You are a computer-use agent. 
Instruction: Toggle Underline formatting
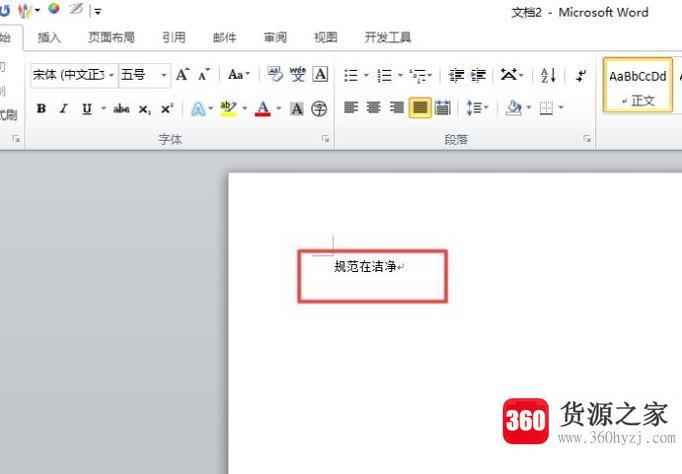pyautogui.click(x=87, y=108)
